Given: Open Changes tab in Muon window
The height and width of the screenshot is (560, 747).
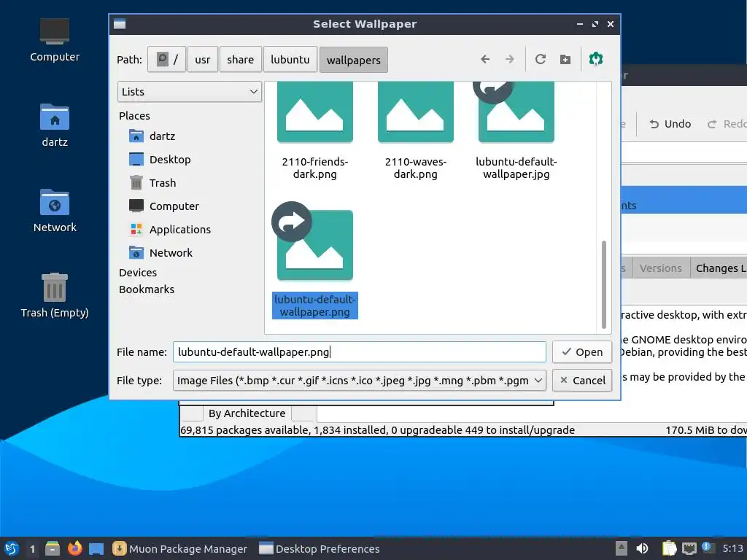Looking at the screenshot, I should click(719, 268).
